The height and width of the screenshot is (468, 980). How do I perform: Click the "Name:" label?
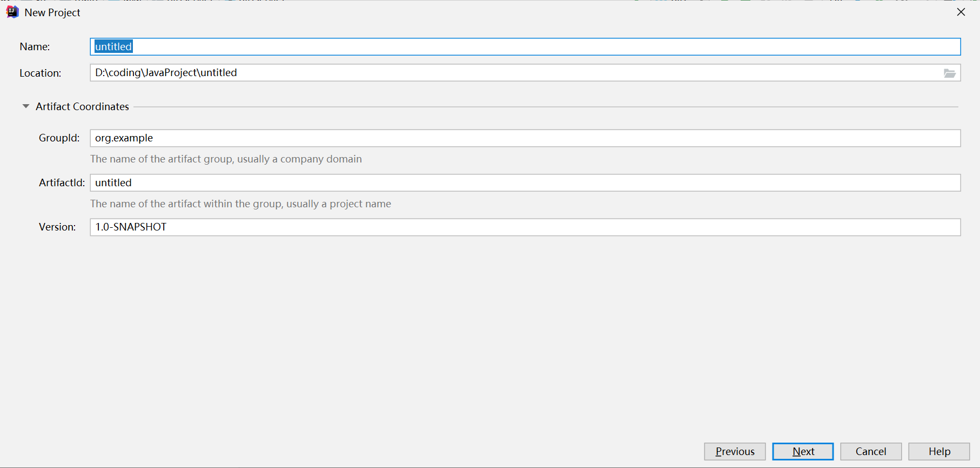(x=35, y=47)
